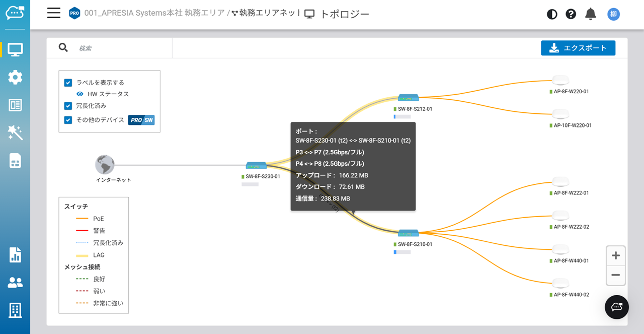Zoom in with the plus button
Image resolution: width=644 pixels, height=334 pixels.
(615, 256)
